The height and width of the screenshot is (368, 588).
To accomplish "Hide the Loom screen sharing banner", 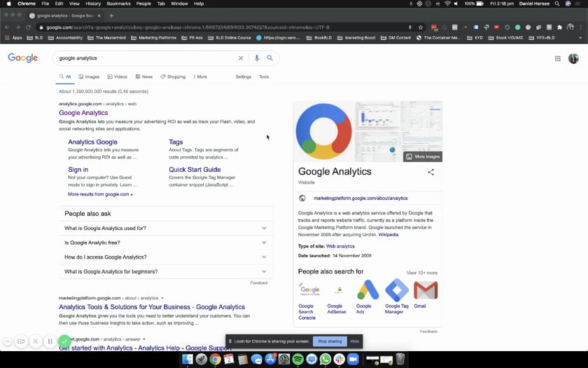I will point(354,341).
